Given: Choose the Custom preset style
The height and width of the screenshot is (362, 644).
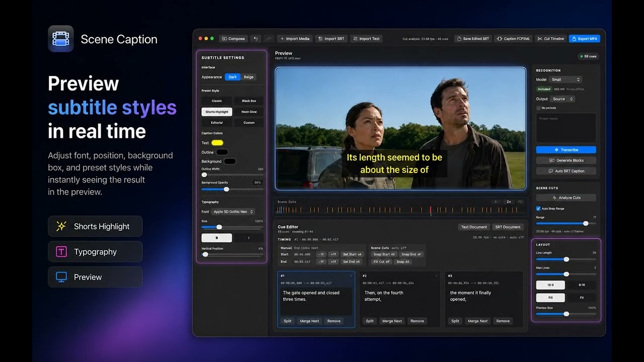Looking at the screenshot, I should point(249,123).
